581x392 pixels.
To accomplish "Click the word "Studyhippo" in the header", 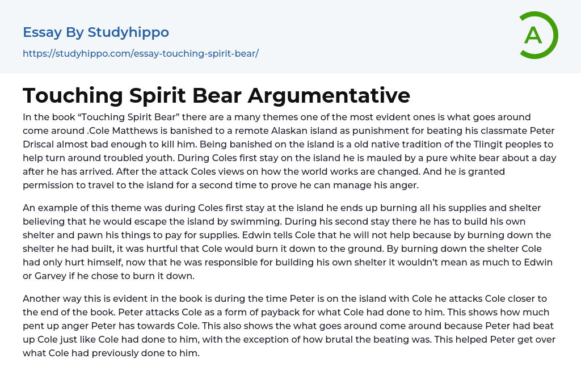I will pyautogui.click(x=128, y=32).
